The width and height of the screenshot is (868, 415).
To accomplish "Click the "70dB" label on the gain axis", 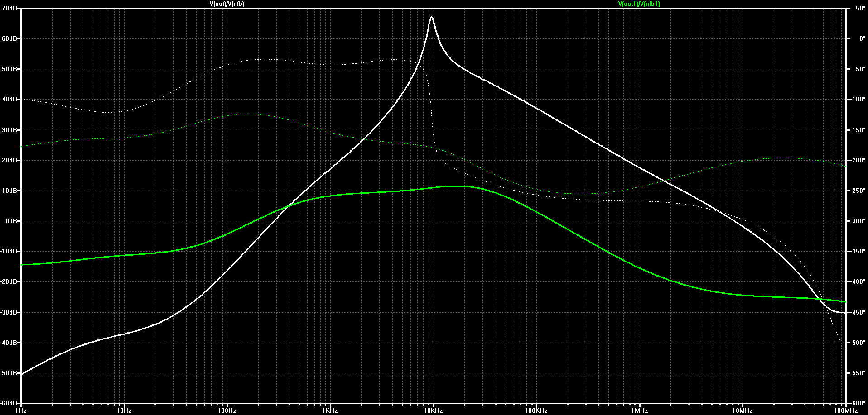I will point(10,8).
